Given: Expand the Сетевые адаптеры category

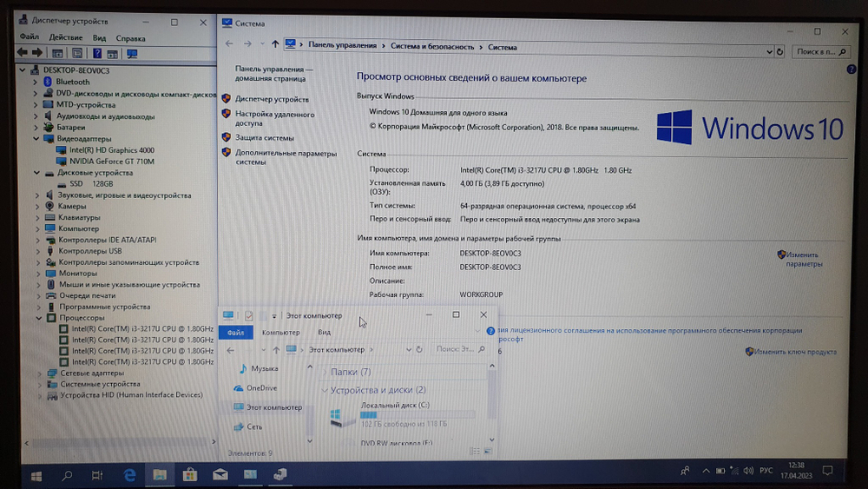Looking at the screenshot, I should point(39,373).
